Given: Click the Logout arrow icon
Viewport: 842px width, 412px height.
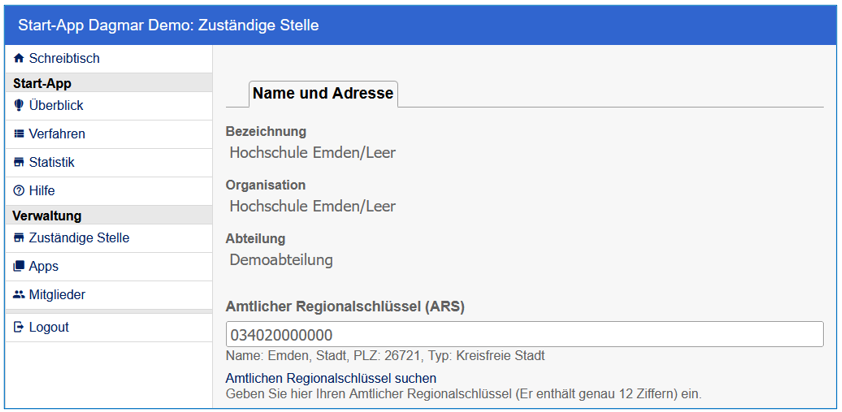Looking at the screenshot, I should click(19, 327).
